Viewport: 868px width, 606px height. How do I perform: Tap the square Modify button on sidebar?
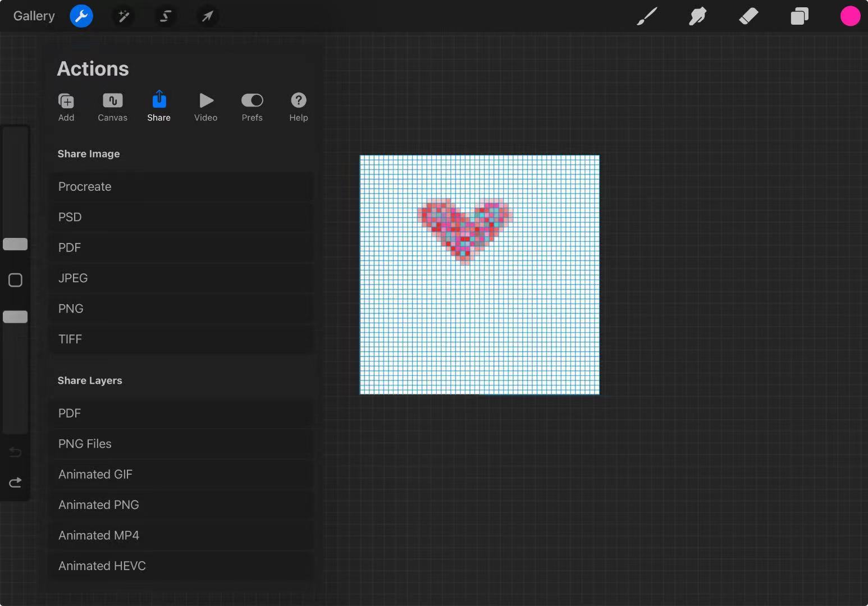tap(15, 280)
